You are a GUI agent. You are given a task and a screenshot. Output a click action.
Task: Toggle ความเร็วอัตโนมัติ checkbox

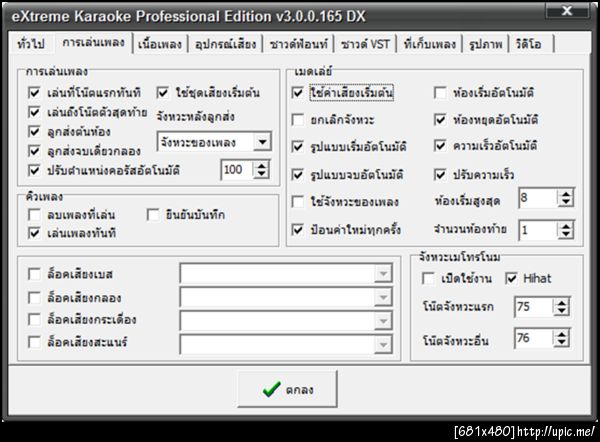tap(440, 146)
